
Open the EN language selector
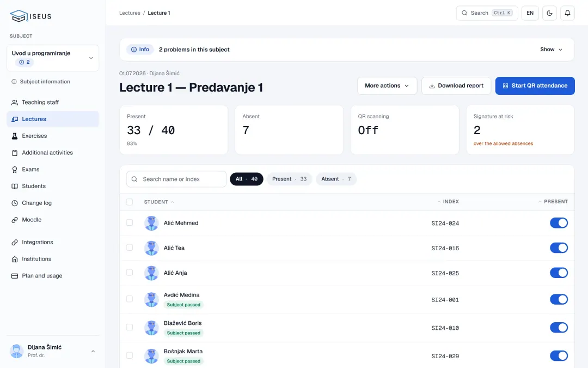[530, 13]
